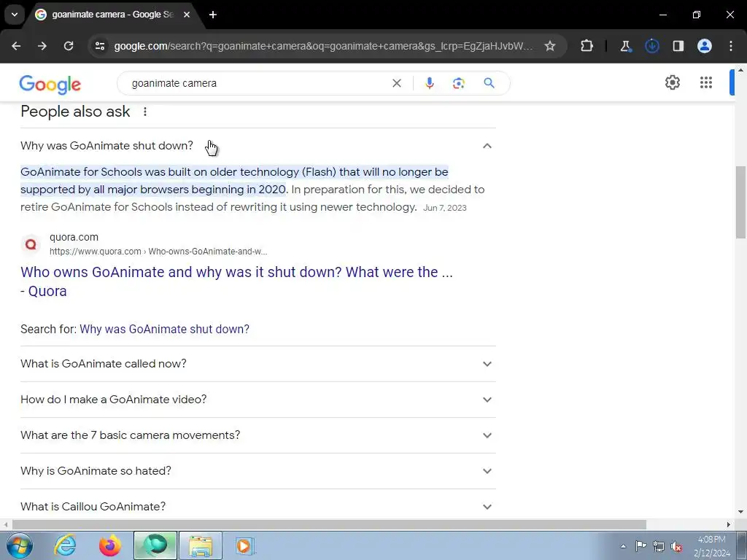Viewport: 747px width, 560px height.
Task: Open the network tray icon
Action: pos(659,546)
